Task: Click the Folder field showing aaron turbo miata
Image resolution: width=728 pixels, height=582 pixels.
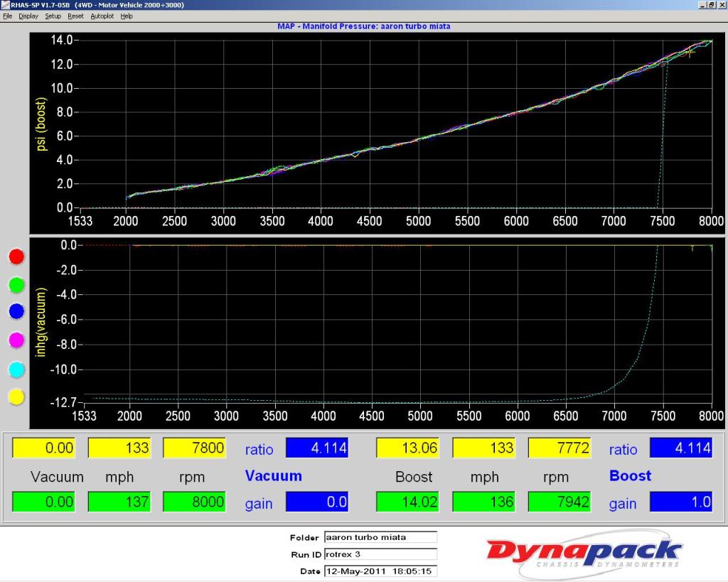Action: coord(380,537)
